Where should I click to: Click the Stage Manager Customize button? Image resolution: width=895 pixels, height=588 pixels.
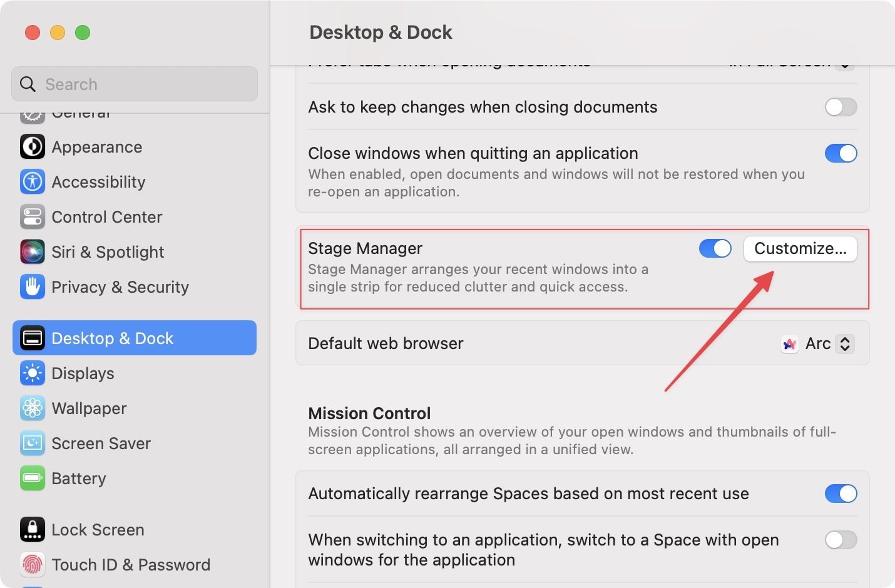tap(800, 248)
